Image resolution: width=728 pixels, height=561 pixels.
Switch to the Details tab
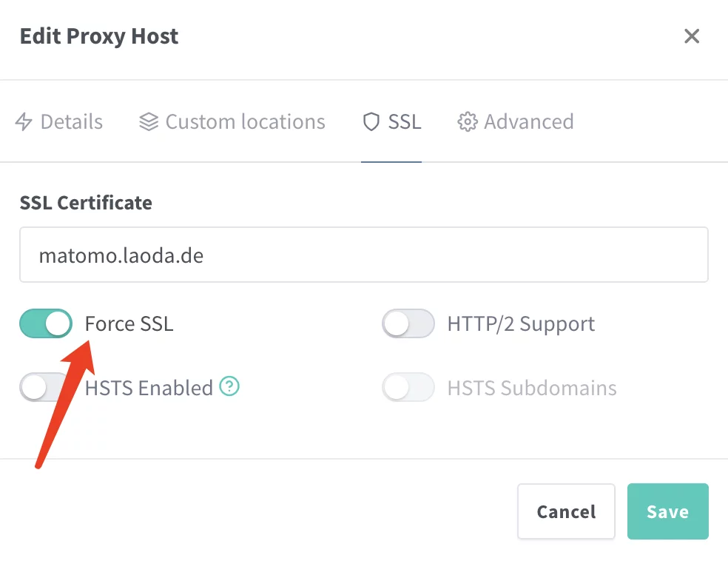click(71, 122)
